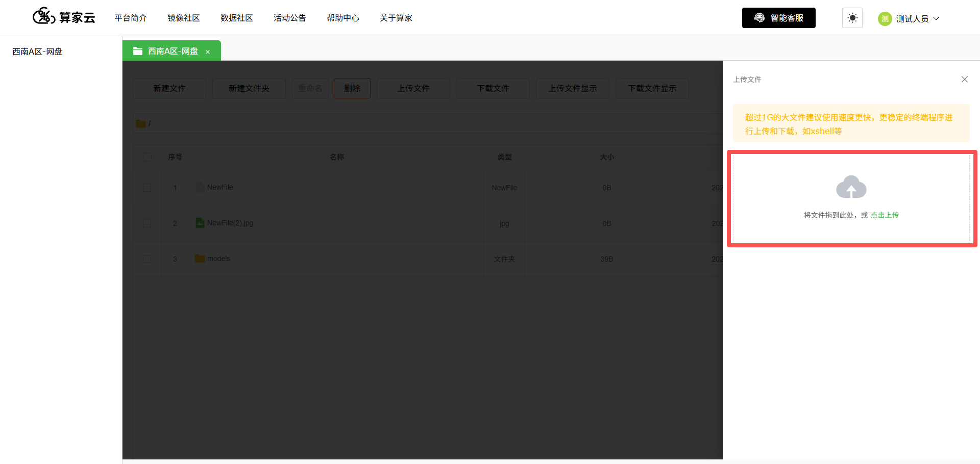Check the select-all checkbox in table header
The width and height of the screenshot is (980, 464).
coord(148,157)
